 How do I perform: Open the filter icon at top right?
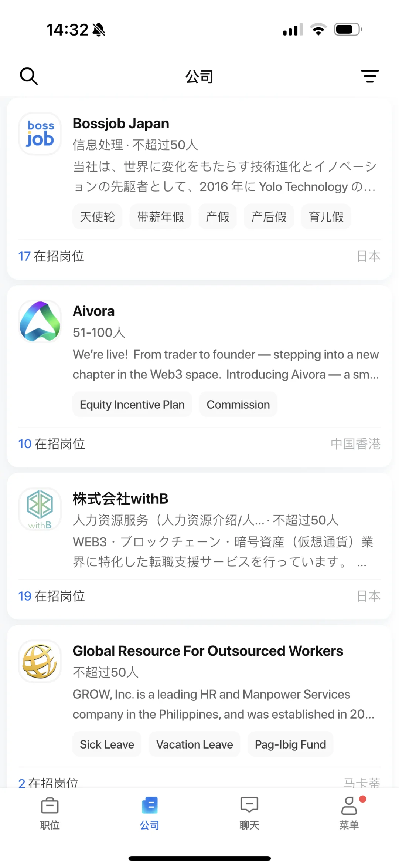370,76
